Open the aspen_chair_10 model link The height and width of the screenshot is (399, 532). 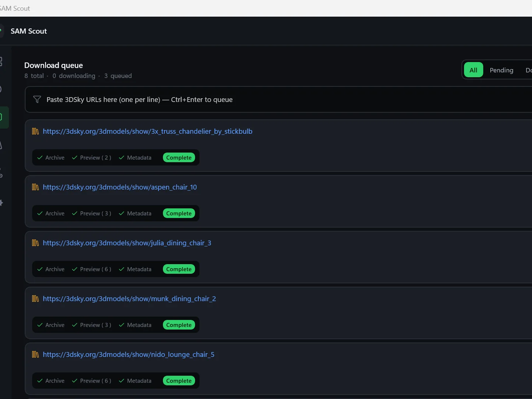tap(120, 187)
